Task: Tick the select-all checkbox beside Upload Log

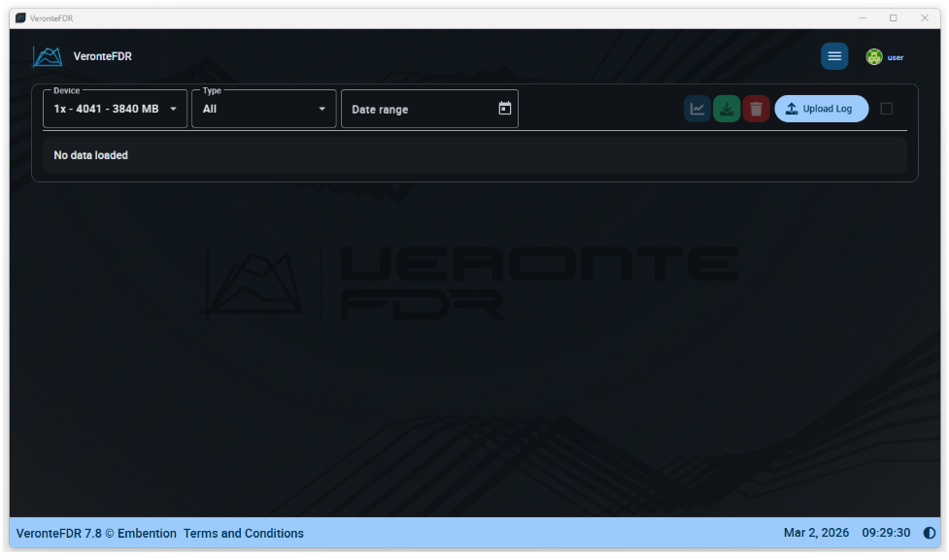Action: pos(886,109)
